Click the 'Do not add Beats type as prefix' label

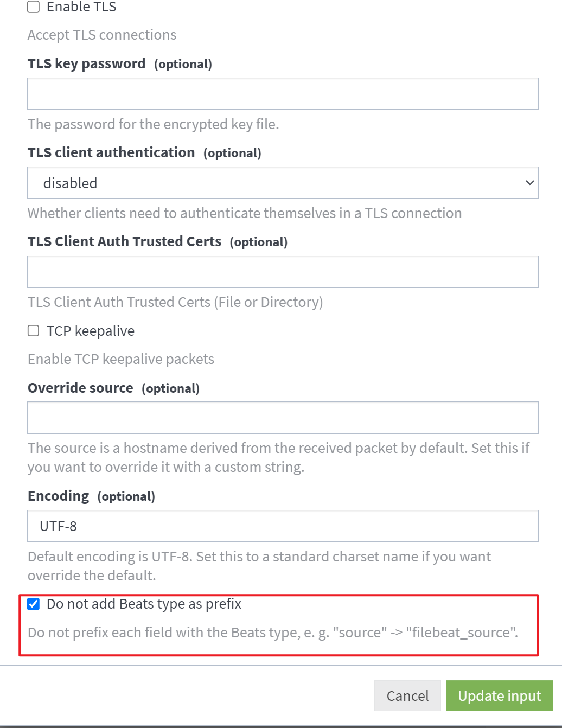[144, 604]
